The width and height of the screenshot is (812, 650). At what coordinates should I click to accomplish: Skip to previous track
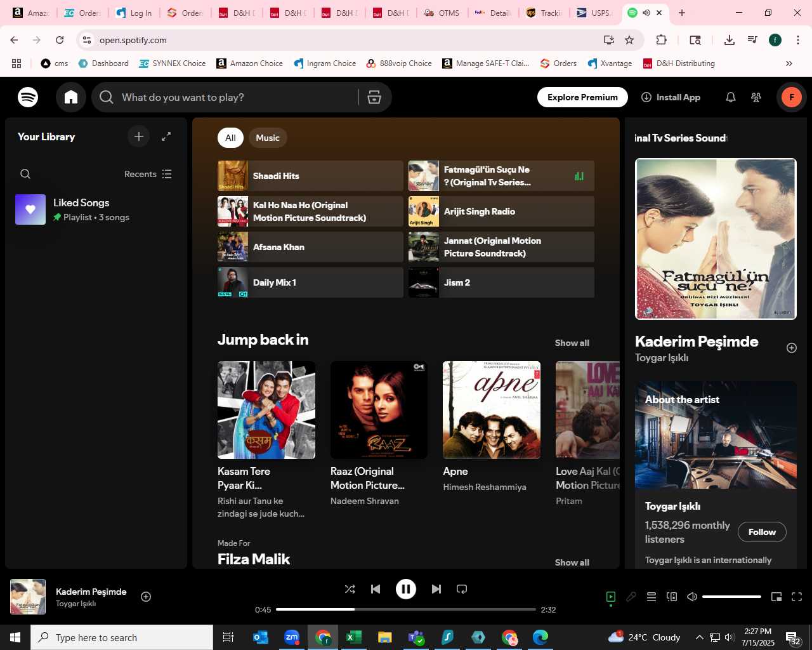pyautogui.click(x=376, y=589)
